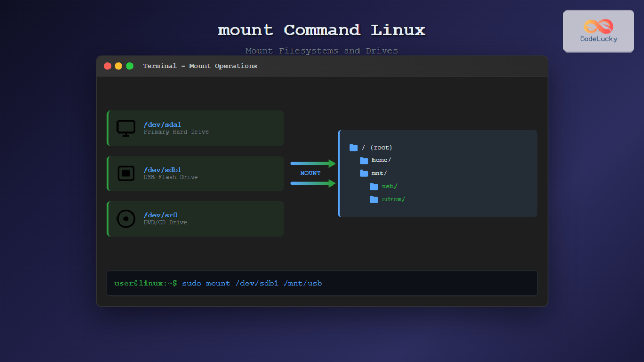Click the CodeLucky infinity logo
This screenshot has height=362, width=644.
pos(598,26)
